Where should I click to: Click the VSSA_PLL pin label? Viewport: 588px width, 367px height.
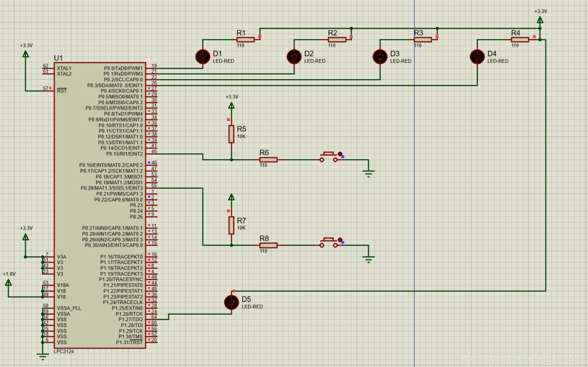69,308
